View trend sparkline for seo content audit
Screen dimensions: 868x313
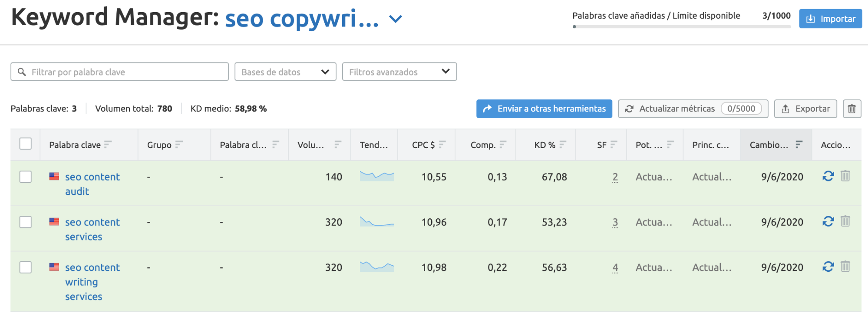pos(377,176)
